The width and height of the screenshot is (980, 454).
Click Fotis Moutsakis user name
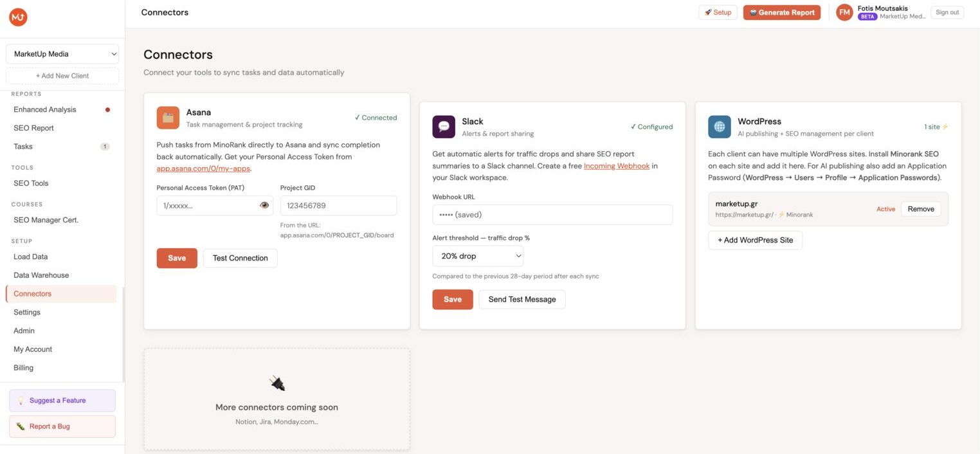(883, 8)
